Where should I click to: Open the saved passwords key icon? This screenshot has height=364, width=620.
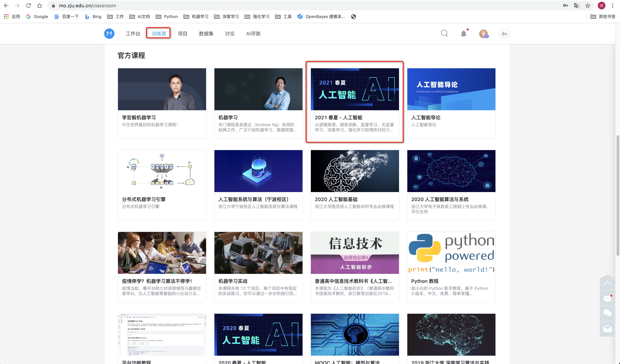click(x=565, y=5)
